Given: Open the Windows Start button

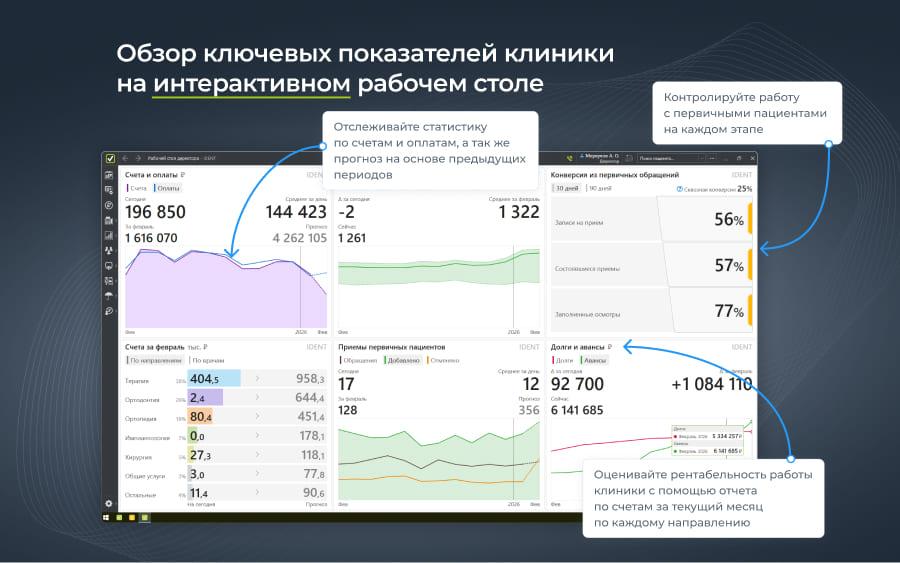Looking at the screenshot, I should point(108,518).
